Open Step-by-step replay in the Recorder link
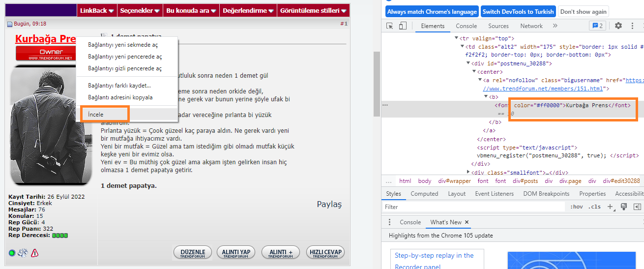644x269 pixels. click(x=434, y=261)
